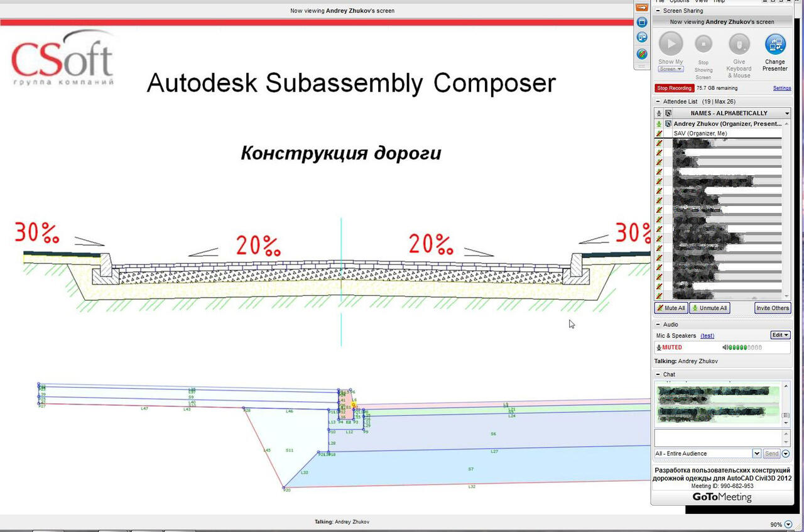
Task: Collapse the Audio pane
Action: tap(658, 325)
